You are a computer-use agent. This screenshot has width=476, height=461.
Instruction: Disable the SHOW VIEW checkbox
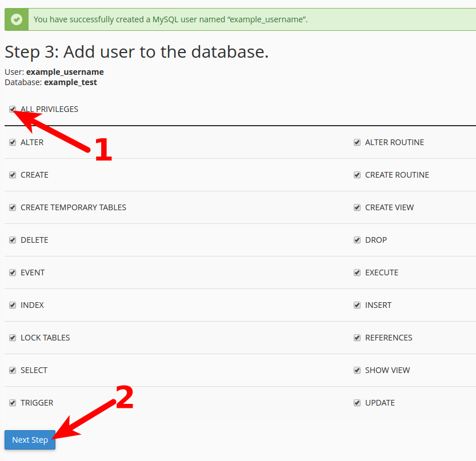pyautogui.click(x=357, y=370)
